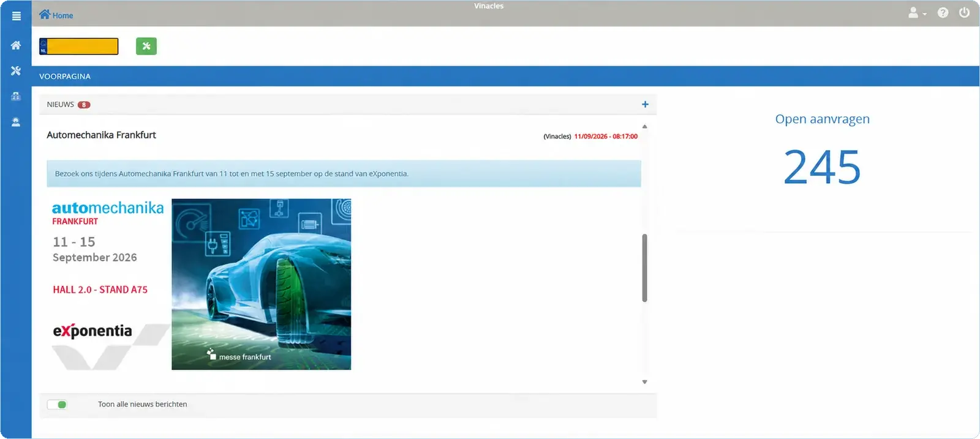
Task: Open the user profile icon in sidebar
Action: [x=16, y=122]
